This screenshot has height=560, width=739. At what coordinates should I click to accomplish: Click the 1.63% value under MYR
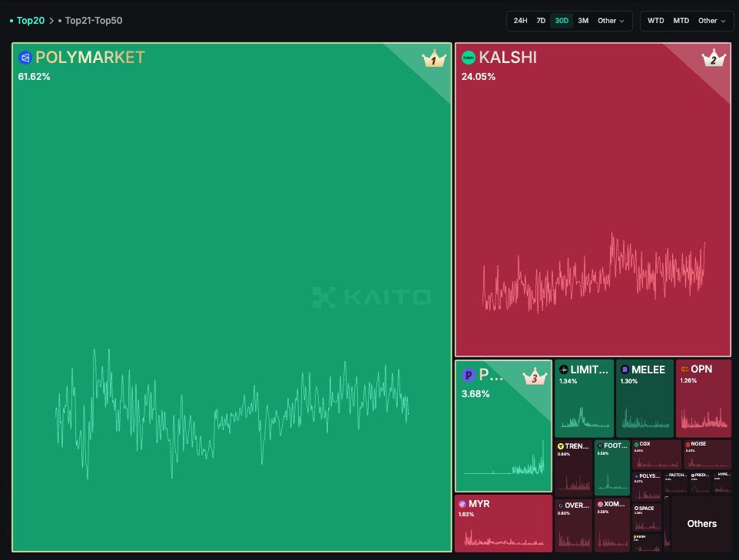(x=466, y=514)
